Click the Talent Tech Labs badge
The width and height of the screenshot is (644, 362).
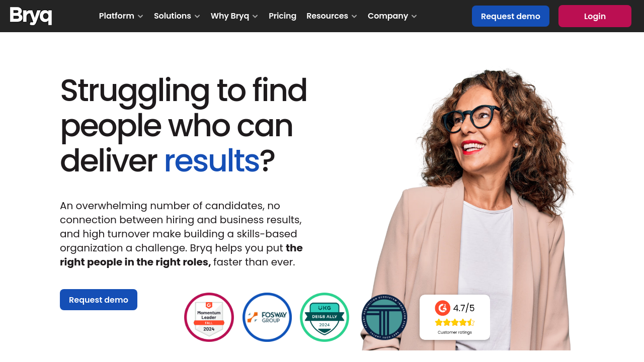tap(384, 317)
